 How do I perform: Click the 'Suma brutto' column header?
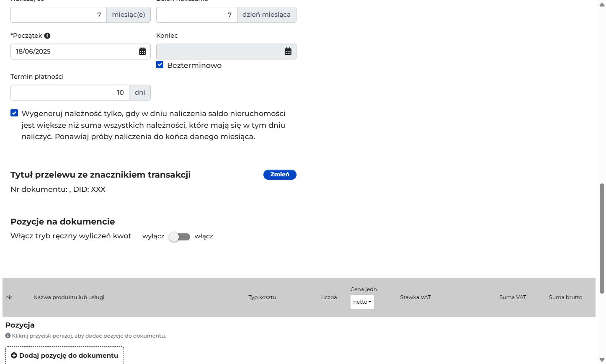tap(566, 297)
